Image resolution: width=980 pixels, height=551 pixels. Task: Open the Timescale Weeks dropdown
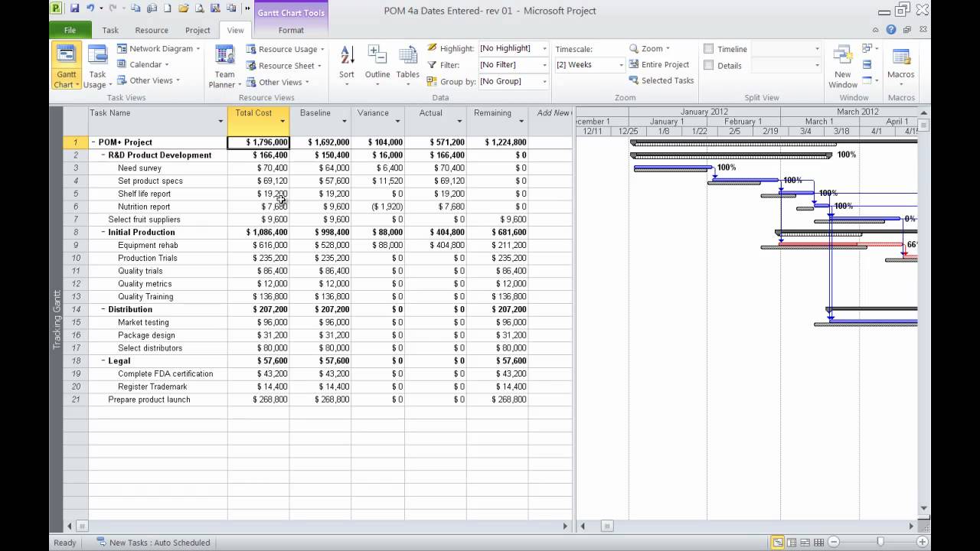pos(621,65)
